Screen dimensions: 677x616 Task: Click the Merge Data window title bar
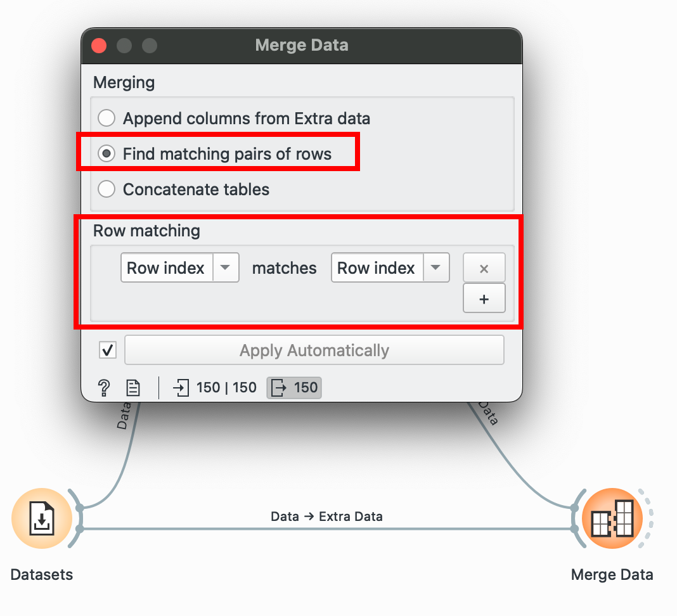pos(302,46)
